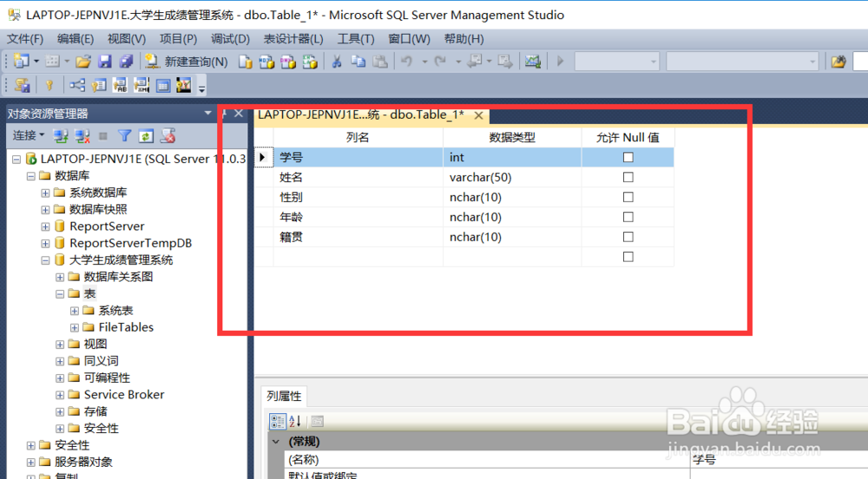Expand the Service Broker folder
Viewport: 868px width, 479px height.
[60, 395]
